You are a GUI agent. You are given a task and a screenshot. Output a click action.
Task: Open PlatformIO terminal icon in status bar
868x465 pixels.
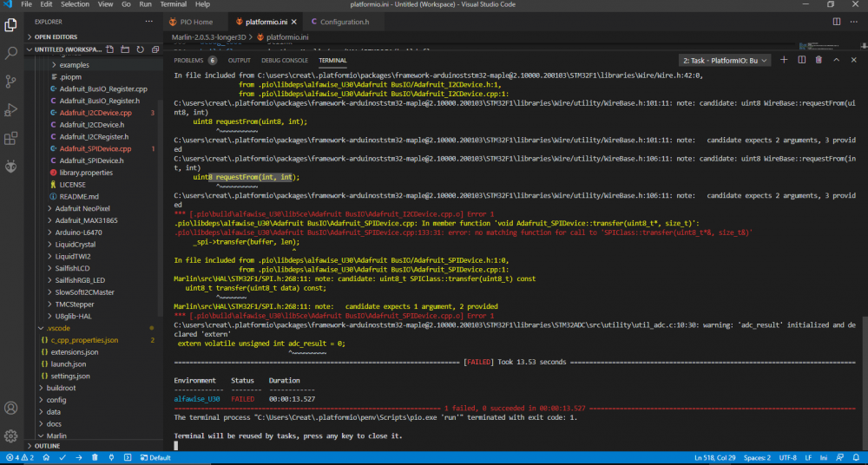pos(128,458)
